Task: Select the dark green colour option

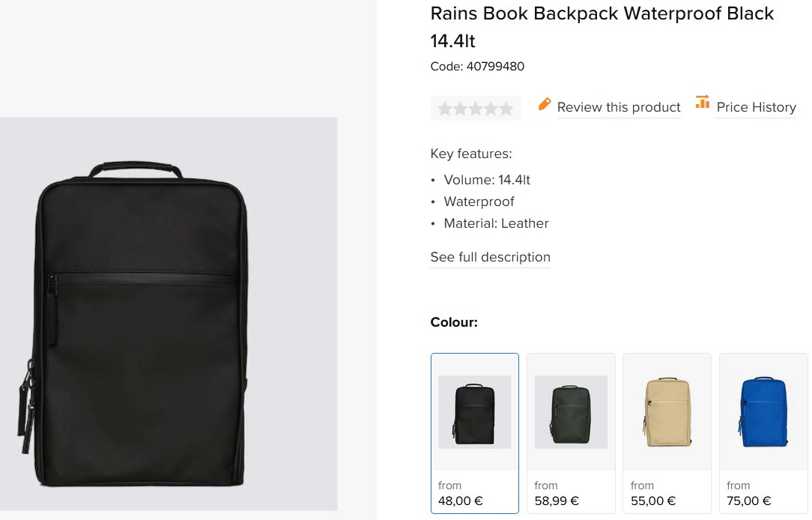Action: coord(571,412)
